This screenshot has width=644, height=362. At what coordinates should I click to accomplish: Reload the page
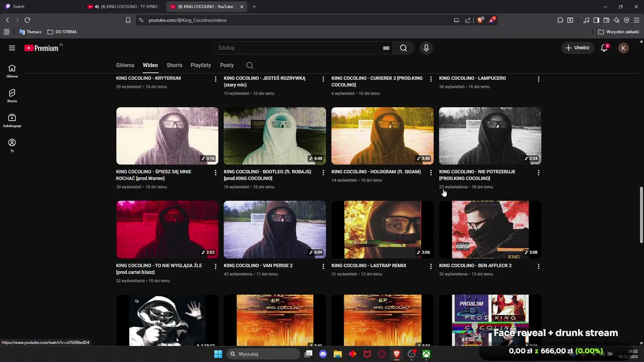click(x=27, y=20)
